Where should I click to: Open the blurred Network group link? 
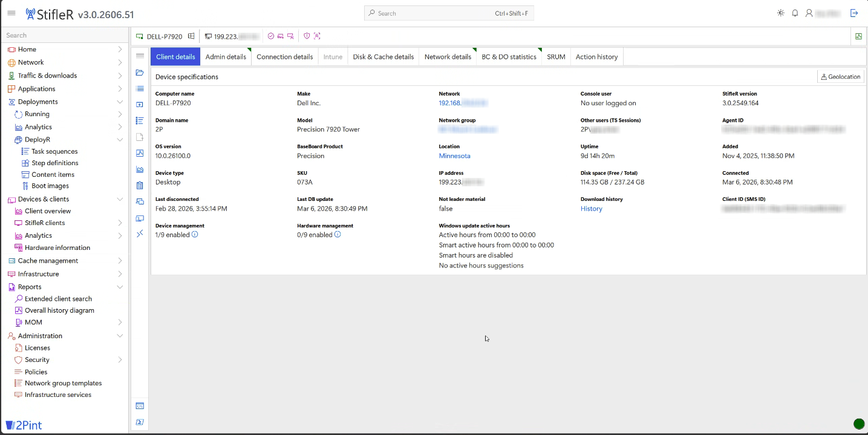click(x=468, y=129)
